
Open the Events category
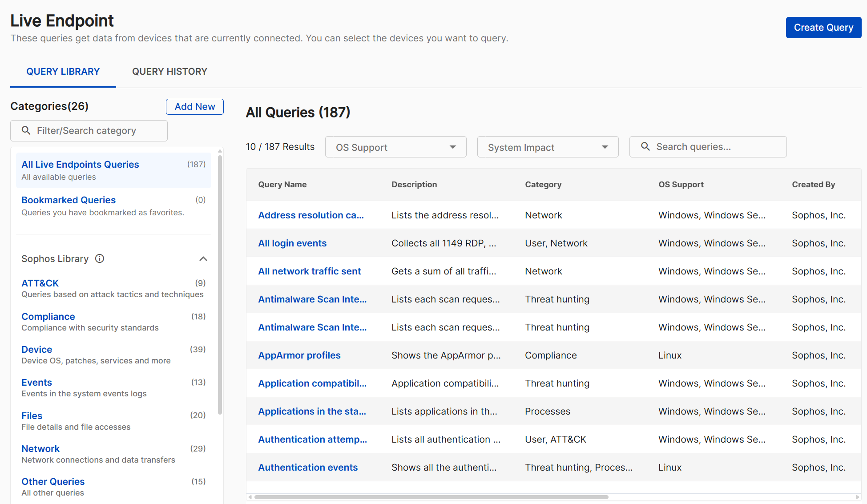pos(113,387)
